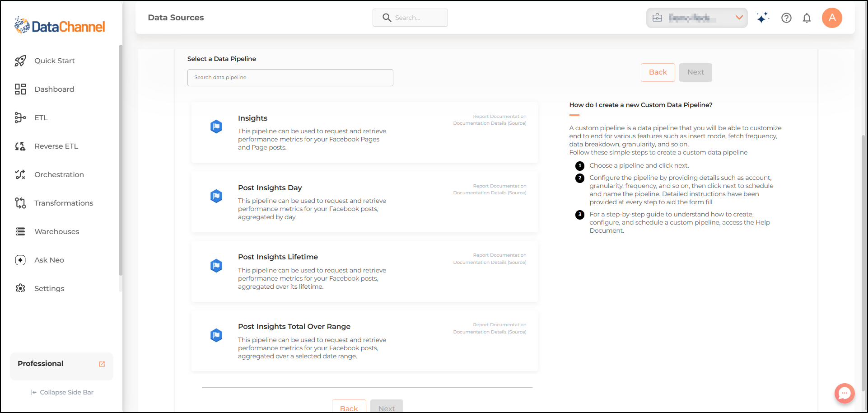
Task: Click the Orchestration icon
Action: (x=20, y=174)
